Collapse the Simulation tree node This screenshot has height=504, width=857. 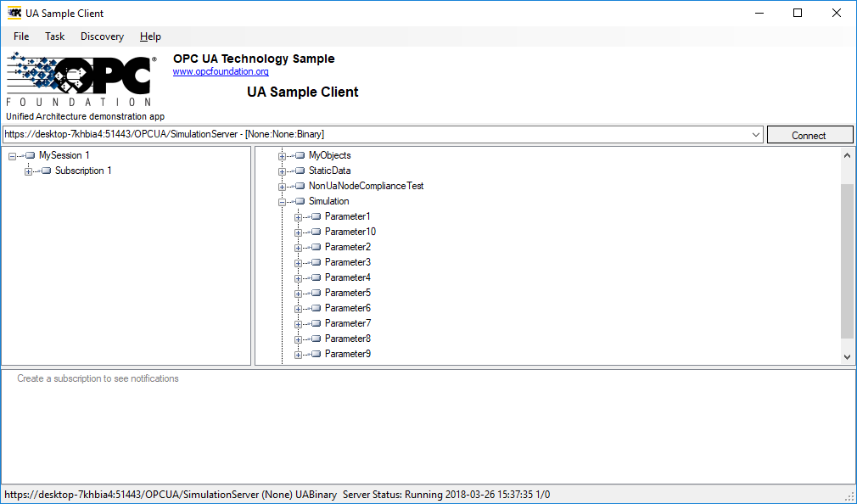point(282,201)
